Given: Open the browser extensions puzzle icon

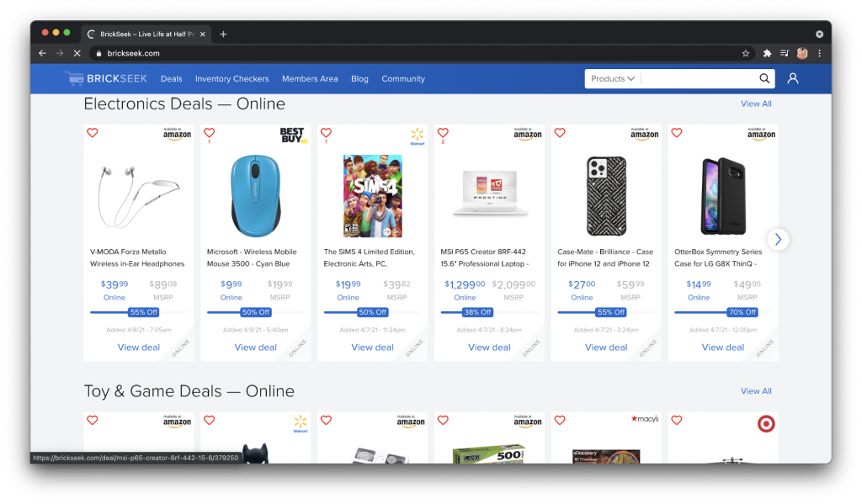Looking at the screenshot, I should (x=767, y=53).
